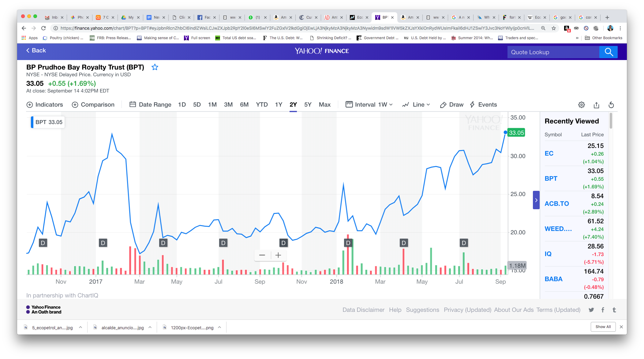Click the Twitter icon in the footer
644x359 pixels.
(x=591, y=310)
